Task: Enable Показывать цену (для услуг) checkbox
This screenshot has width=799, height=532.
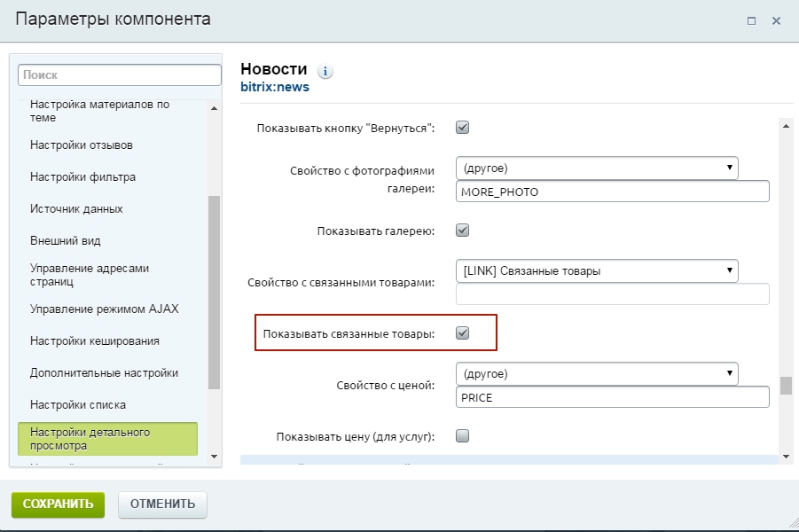Action: coord(462,436)
